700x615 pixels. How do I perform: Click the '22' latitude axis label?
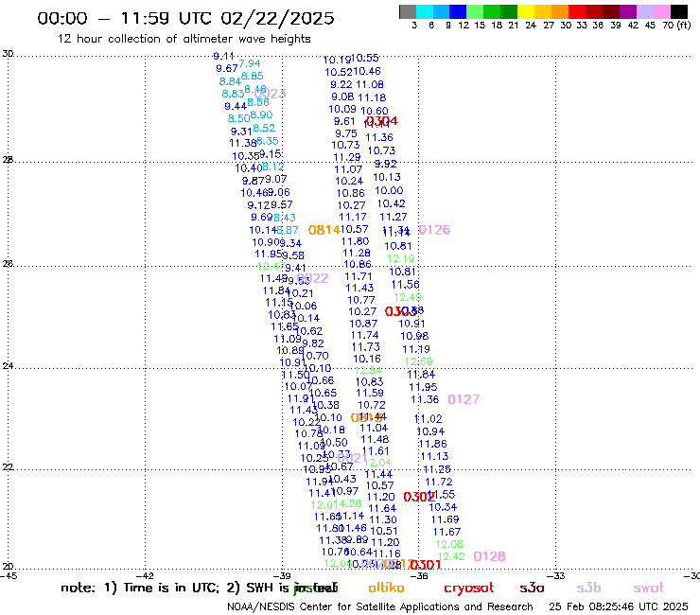[8, 467]
